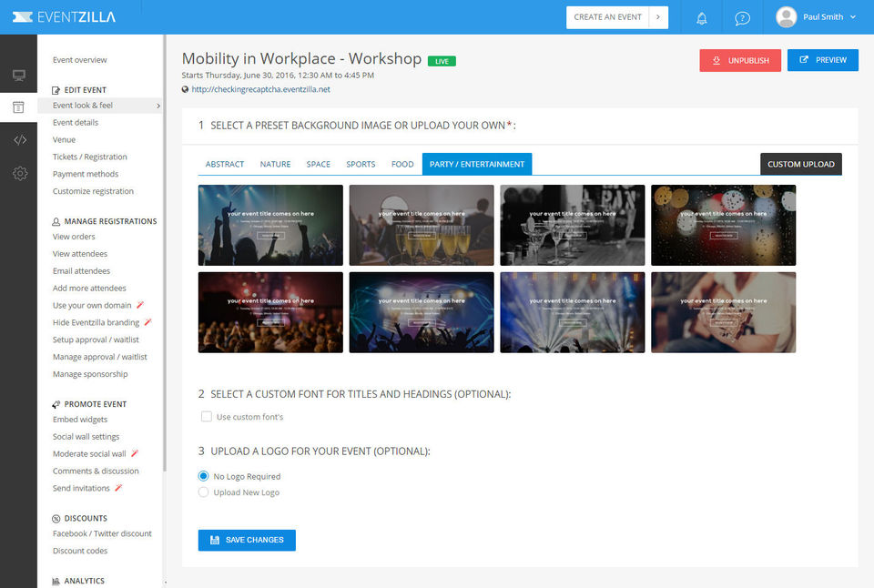Save changes to event look
The image size is (874, 588).
(247, 540)
